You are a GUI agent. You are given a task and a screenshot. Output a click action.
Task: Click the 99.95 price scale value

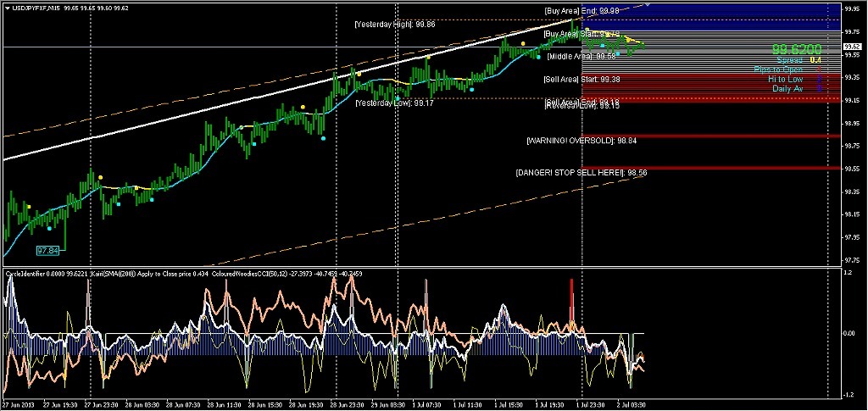click(851, 8)
